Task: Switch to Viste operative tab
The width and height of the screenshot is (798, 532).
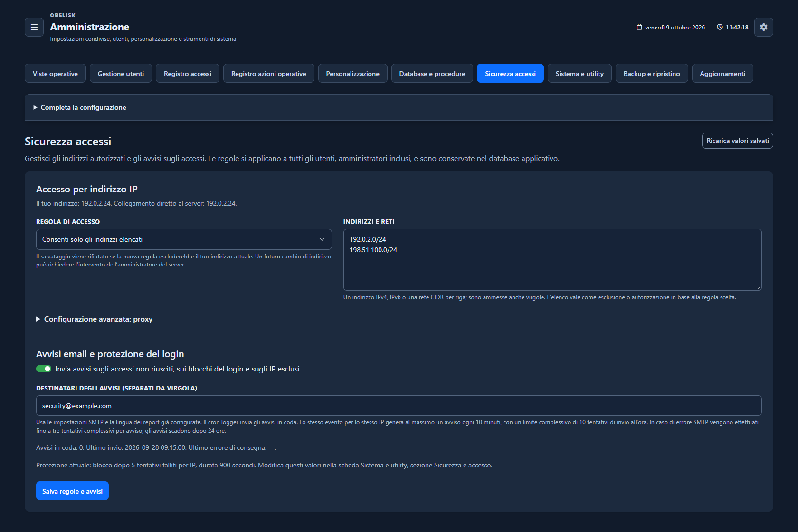Action: point(55,73)
